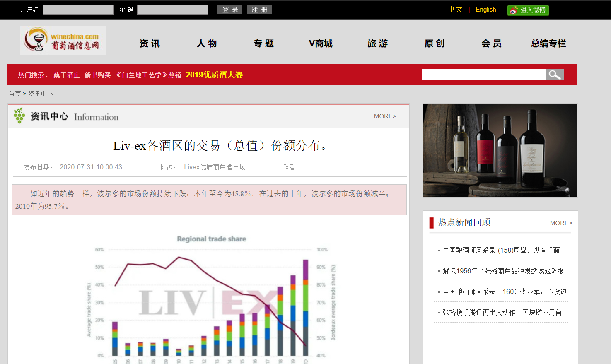Open the wine bottles banner image

pos(500,150)
